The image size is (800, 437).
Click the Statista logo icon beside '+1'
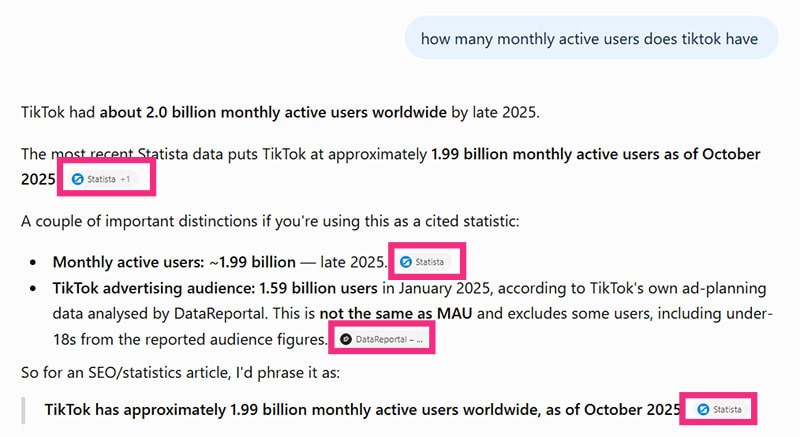(x=78, y=179)
